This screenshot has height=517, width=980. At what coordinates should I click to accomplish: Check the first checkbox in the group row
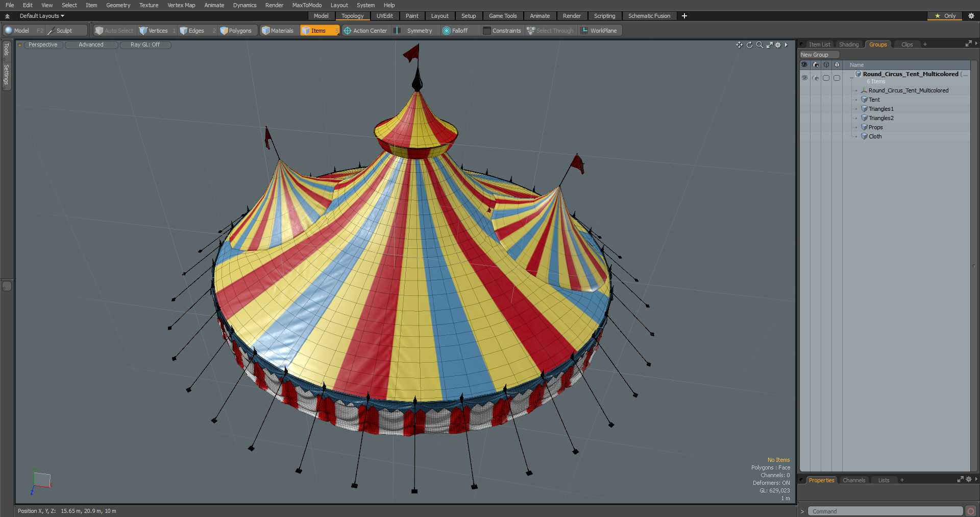tap(826, 78)
